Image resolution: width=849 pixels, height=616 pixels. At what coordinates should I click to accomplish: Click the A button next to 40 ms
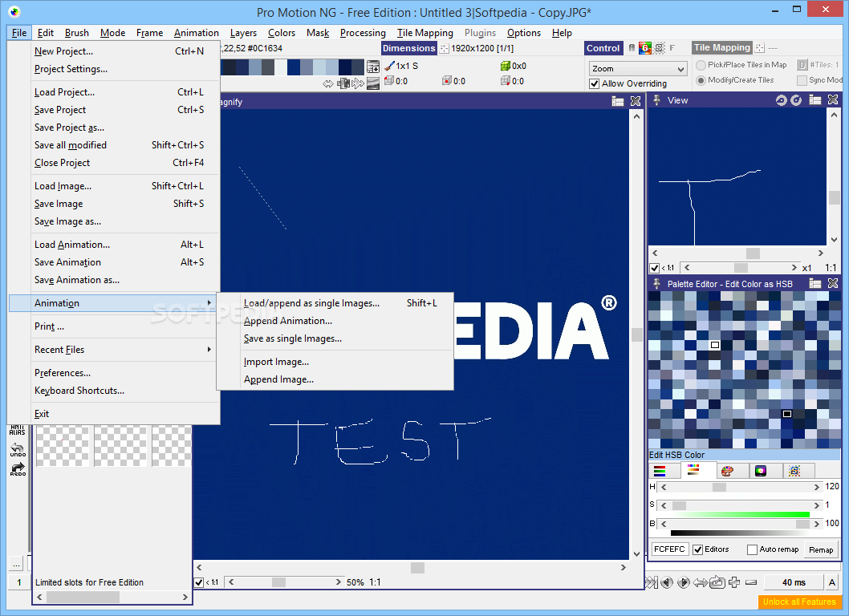click(x=832, y=582)
